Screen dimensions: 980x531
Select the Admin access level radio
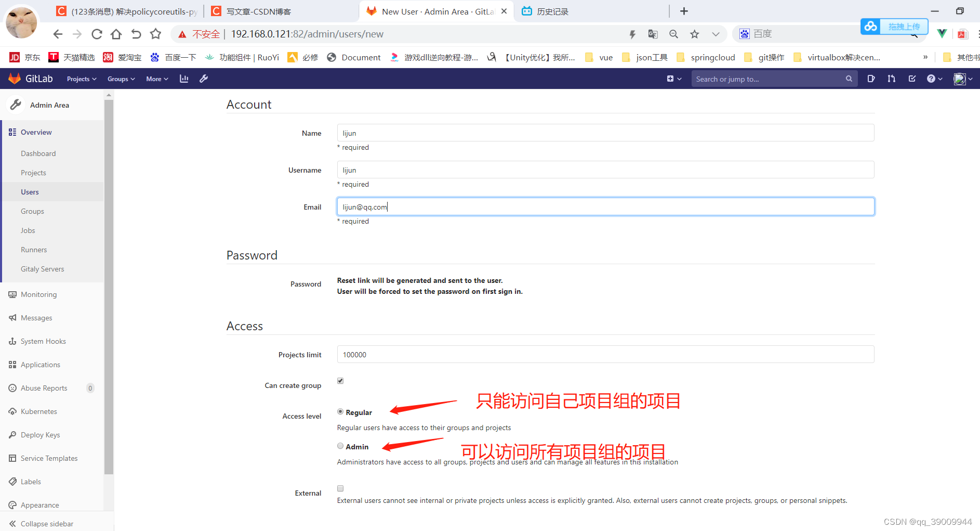340,446
